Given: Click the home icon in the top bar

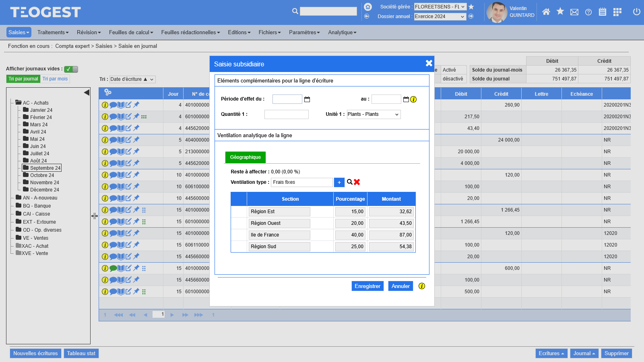Looking at the screenshot, I should [546, 12].
